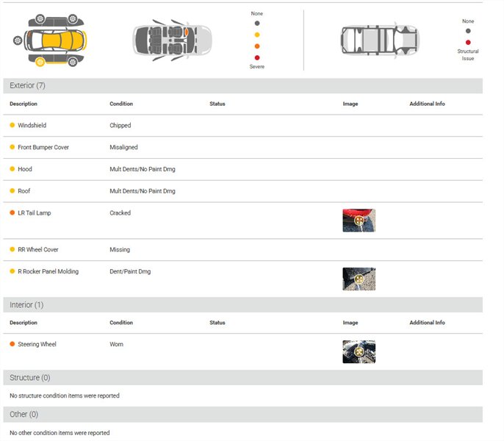Screen dimensions: 504x441
Task: Expand the Other (0) section
Action: tap(24, 415)
